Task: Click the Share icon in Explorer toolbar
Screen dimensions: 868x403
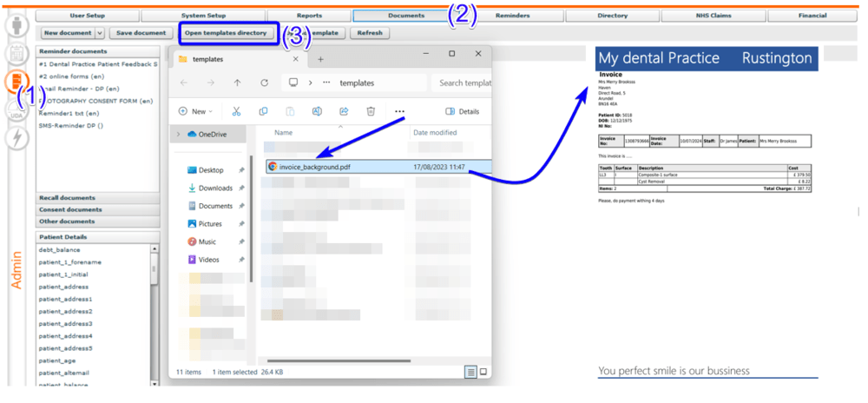Action: tap(344, 111)
